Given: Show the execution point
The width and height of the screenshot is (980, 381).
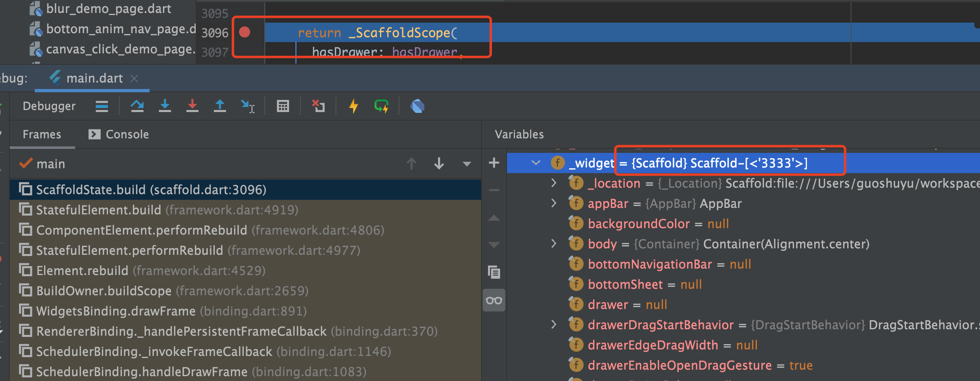Looking at the screenshot, I should (x=102, y=106).
